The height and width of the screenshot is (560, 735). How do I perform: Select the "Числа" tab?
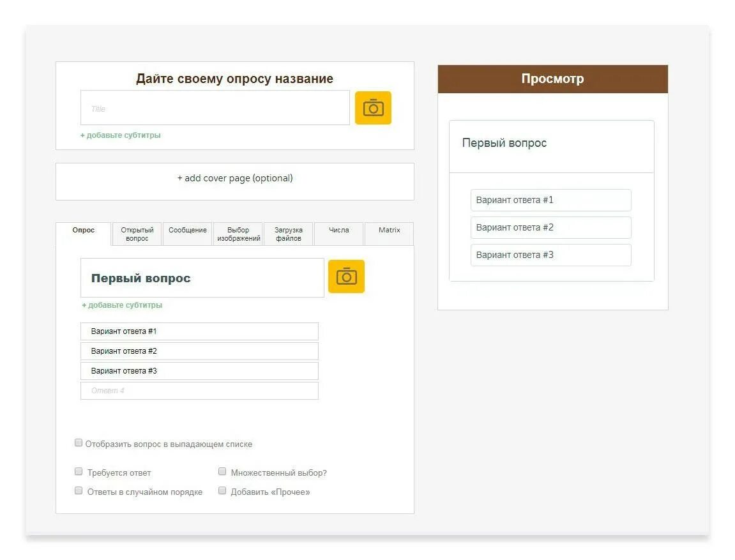click(338, 234)
